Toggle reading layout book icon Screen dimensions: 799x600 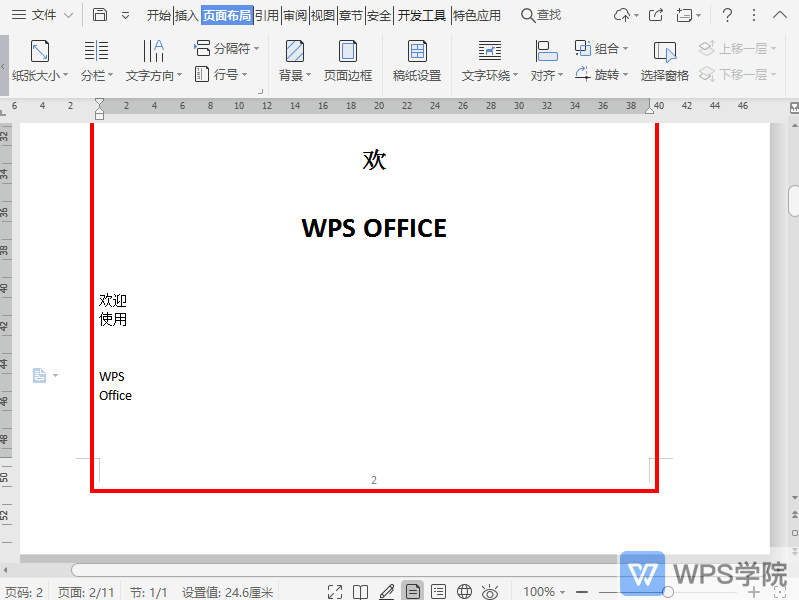tap(361, 592)
